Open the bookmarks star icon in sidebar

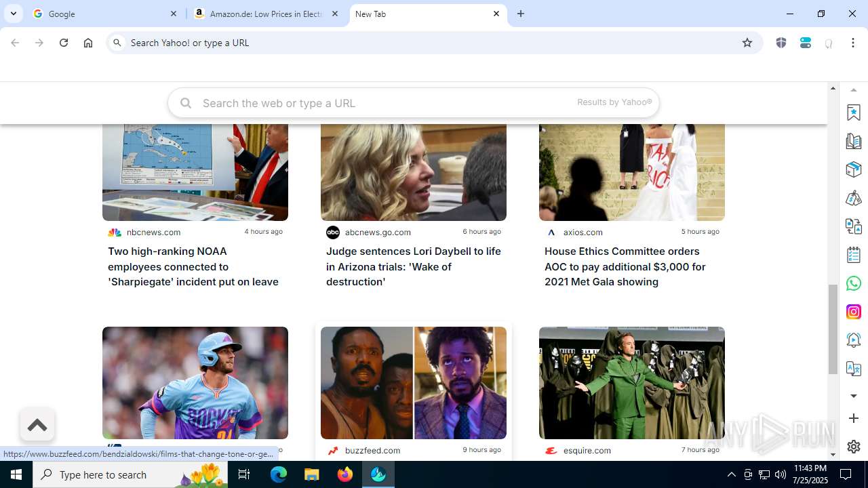[x=854, y=113]
